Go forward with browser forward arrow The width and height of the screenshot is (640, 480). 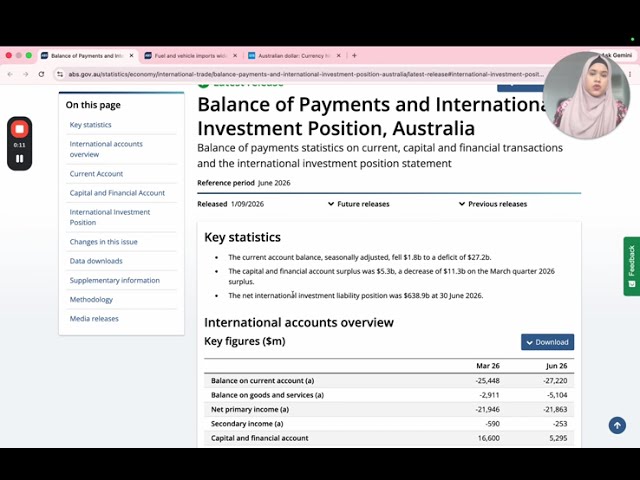[x=26, y=74]
